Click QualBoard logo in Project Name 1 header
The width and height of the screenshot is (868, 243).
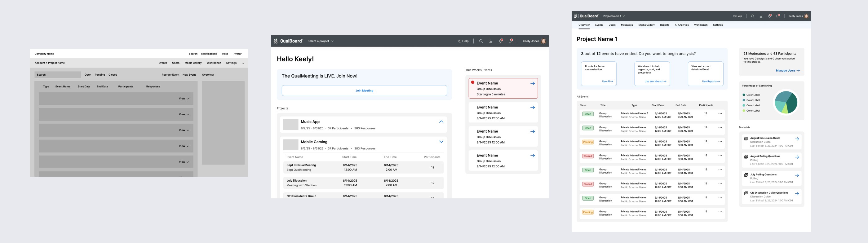click(x=586, y=16)
